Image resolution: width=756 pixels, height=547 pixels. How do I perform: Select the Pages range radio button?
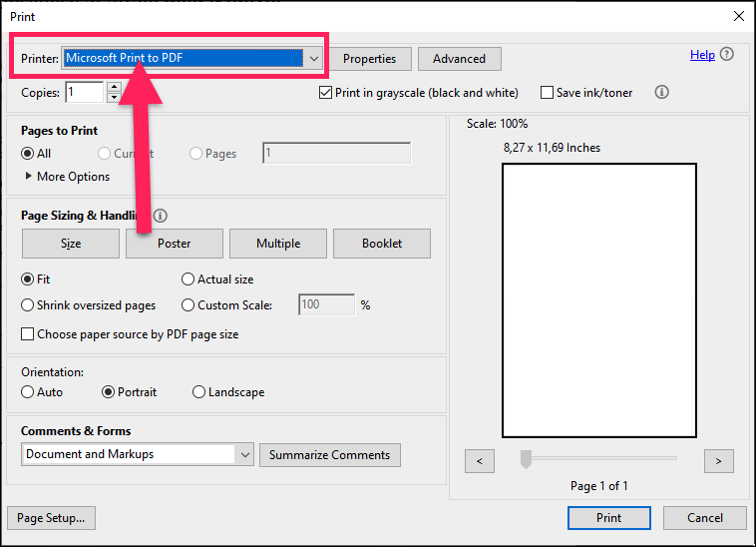click(x=195, y=154)
